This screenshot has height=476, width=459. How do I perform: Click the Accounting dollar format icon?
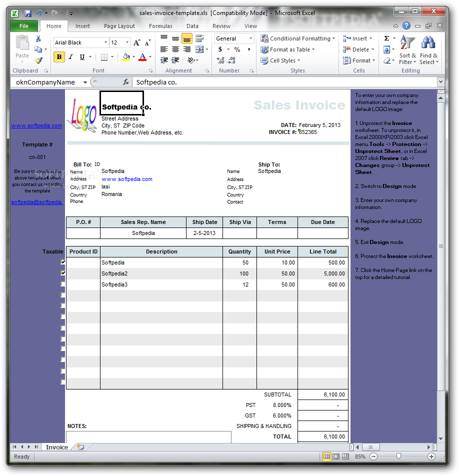220,49
